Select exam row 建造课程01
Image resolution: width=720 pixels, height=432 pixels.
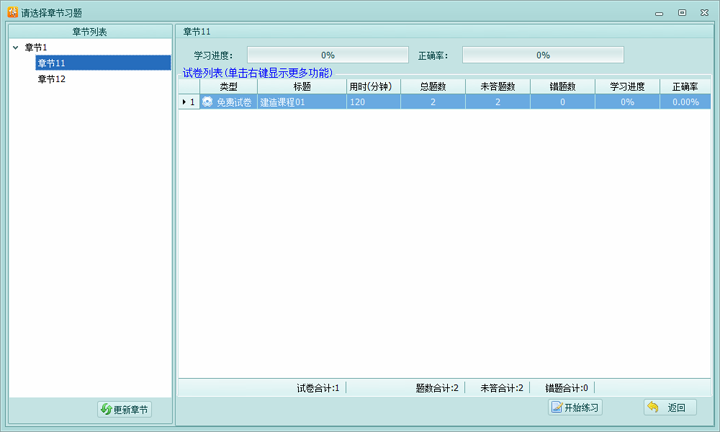[301, 102]
